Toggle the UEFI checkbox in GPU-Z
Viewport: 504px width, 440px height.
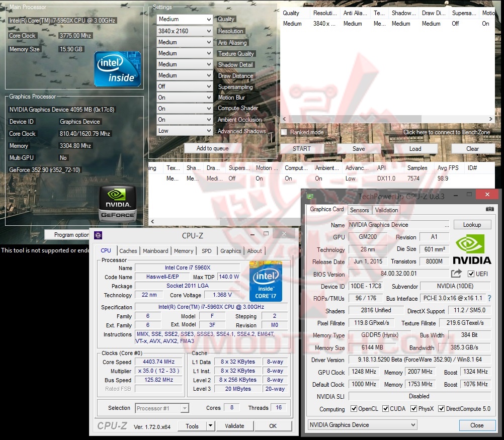point(471,274)
